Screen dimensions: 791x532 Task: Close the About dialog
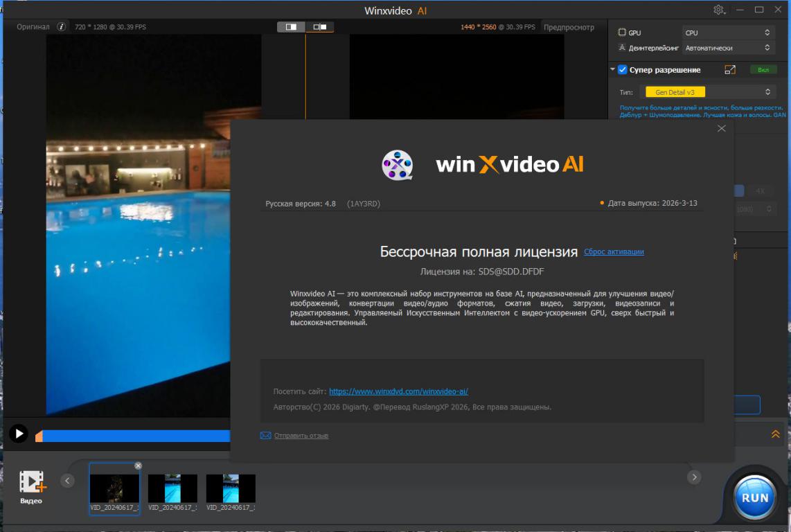(x=721, y=129)
